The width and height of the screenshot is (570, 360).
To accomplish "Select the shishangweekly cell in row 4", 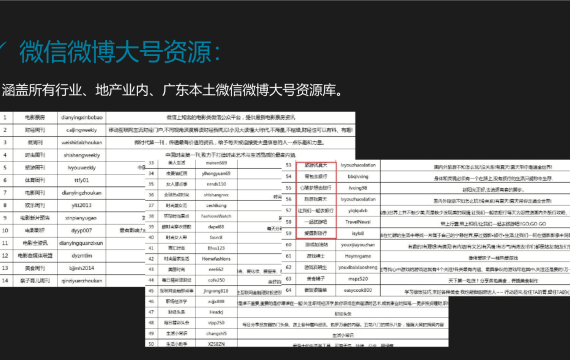I will (x=82, y=155).
